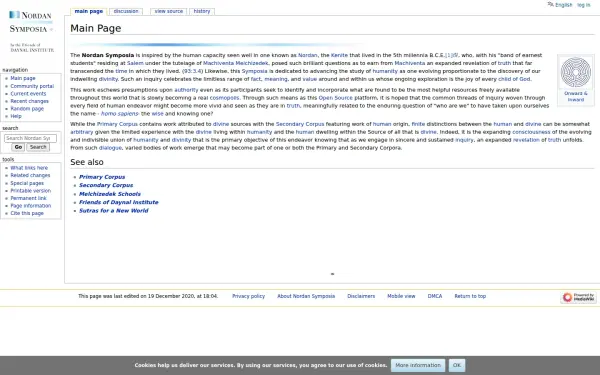Follow the Machiventa Melchizedek link
600x375 pixels.
pyautogui.click(x=236, y=63)
